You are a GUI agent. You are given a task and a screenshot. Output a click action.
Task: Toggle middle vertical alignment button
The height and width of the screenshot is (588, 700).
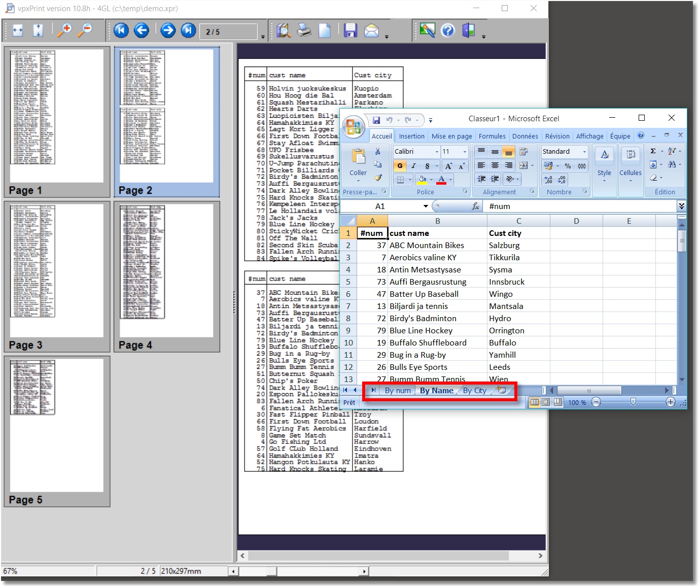[x=495, y=152]
